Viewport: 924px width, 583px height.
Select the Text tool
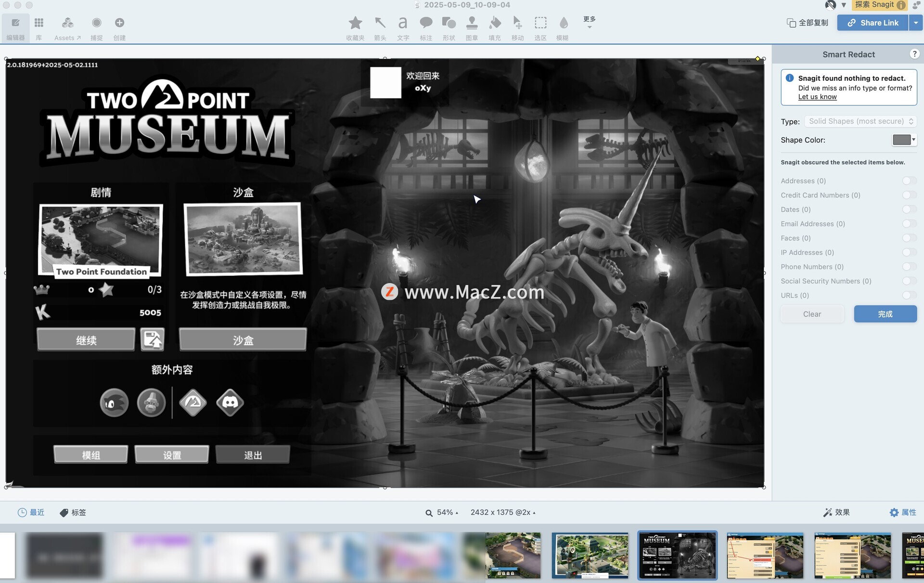coord(403,28)
